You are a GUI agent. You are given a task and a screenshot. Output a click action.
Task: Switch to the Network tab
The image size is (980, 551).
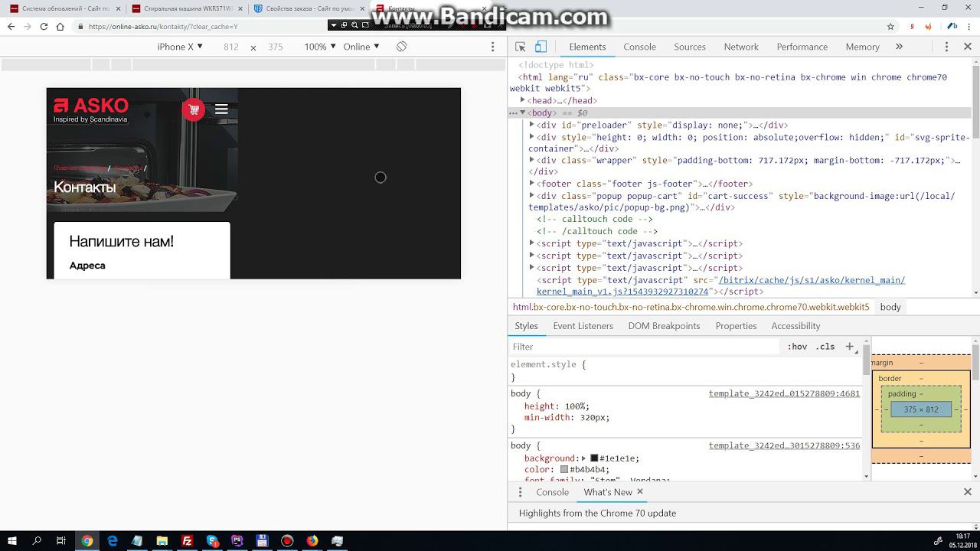(741, 47)
